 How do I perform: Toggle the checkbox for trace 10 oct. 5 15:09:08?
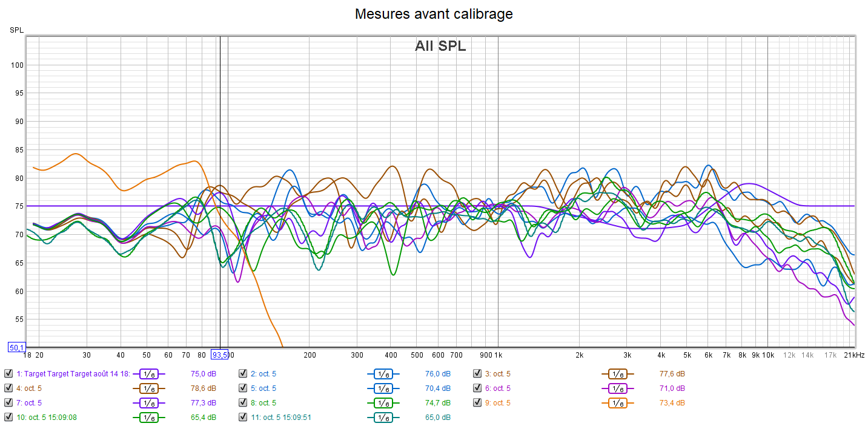point(8,417)
